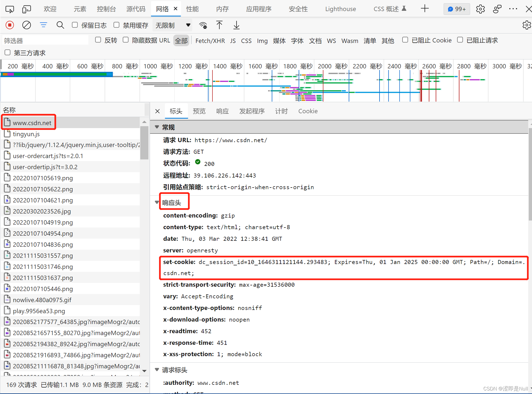
Task: Select tingyun.js in the request list
Action: [x=26, y=134]
